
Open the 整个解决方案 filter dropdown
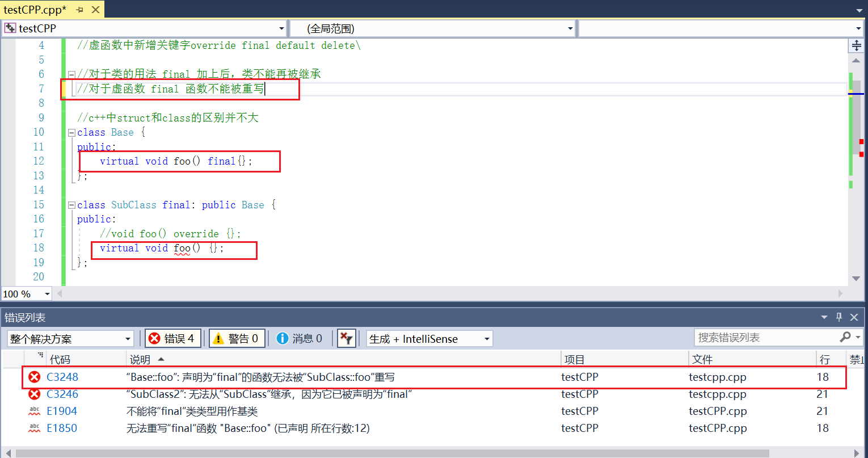coord(128,338)
